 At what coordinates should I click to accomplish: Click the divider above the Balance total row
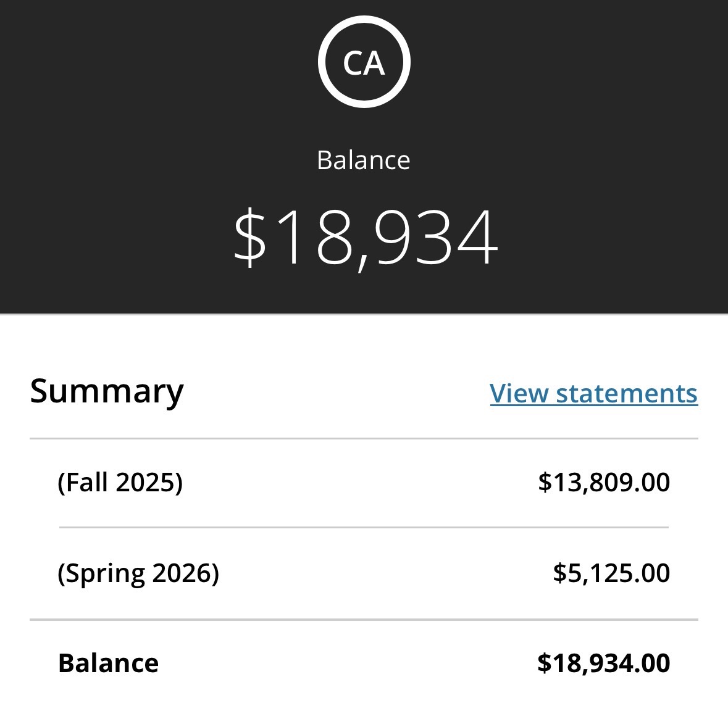364,619
